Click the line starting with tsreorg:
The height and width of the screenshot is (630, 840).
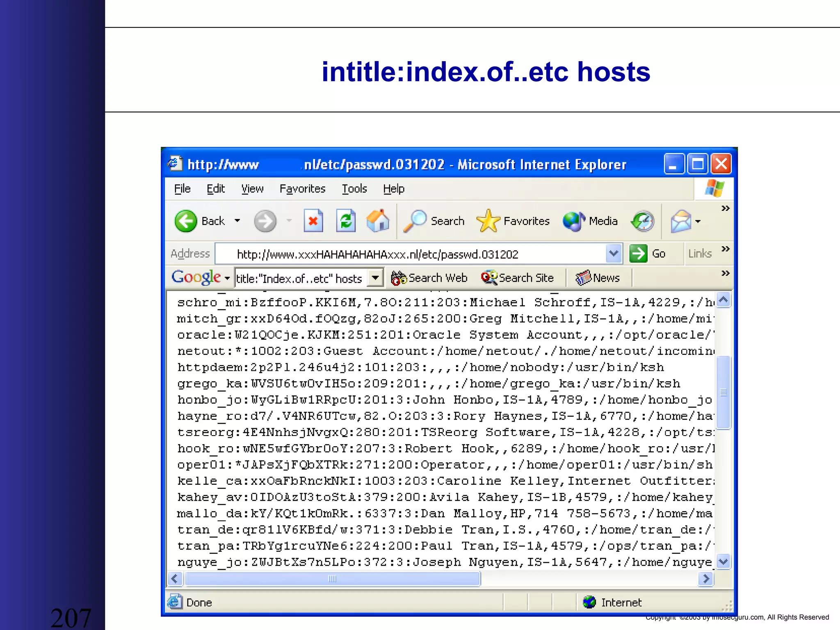(445, 433)
